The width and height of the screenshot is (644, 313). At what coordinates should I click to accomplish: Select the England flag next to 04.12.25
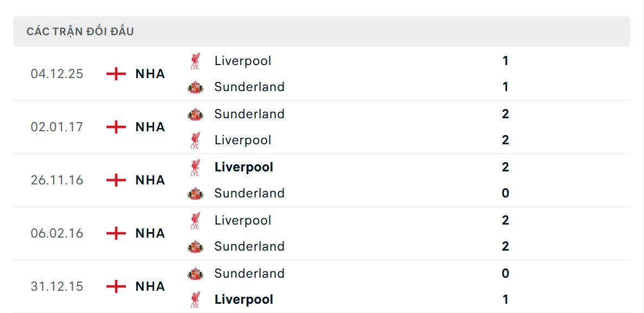116,74
